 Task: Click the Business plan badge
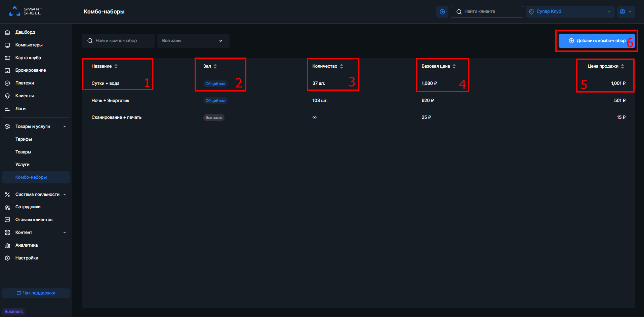point(14,312)
